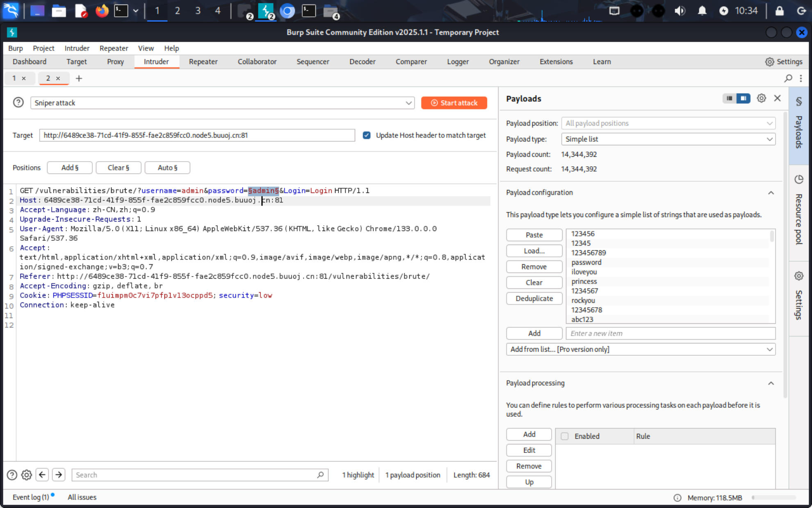
Task: Open the Payload type Simple list dropdown
Action: click(668, 139)
